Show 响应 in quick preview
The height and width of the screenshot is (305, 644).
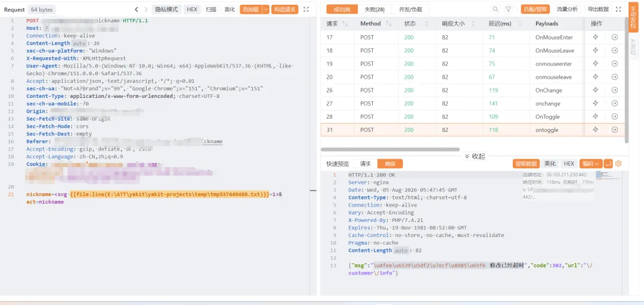click(390, 164)
